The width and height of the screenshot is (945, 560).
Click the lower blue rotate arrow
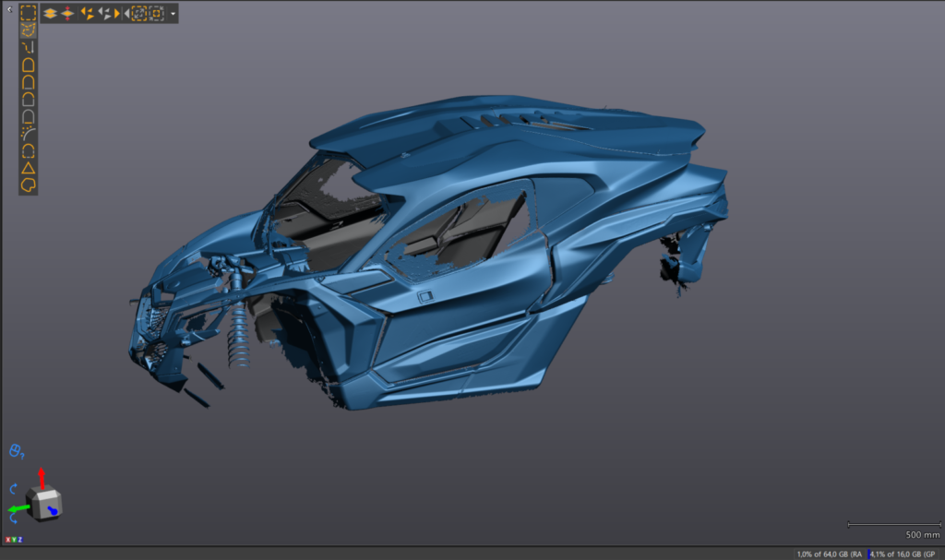pyautogui.click(x=14, y=518)
